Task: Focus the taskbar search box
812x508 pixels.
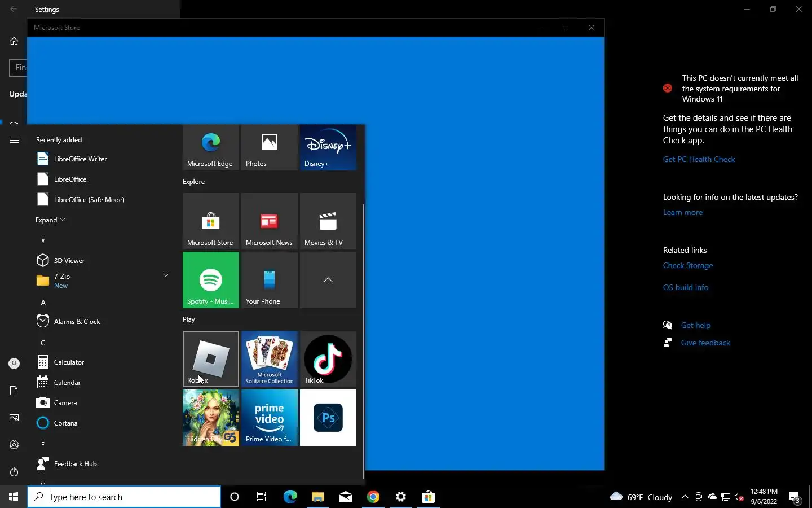Action: (124, 497)
